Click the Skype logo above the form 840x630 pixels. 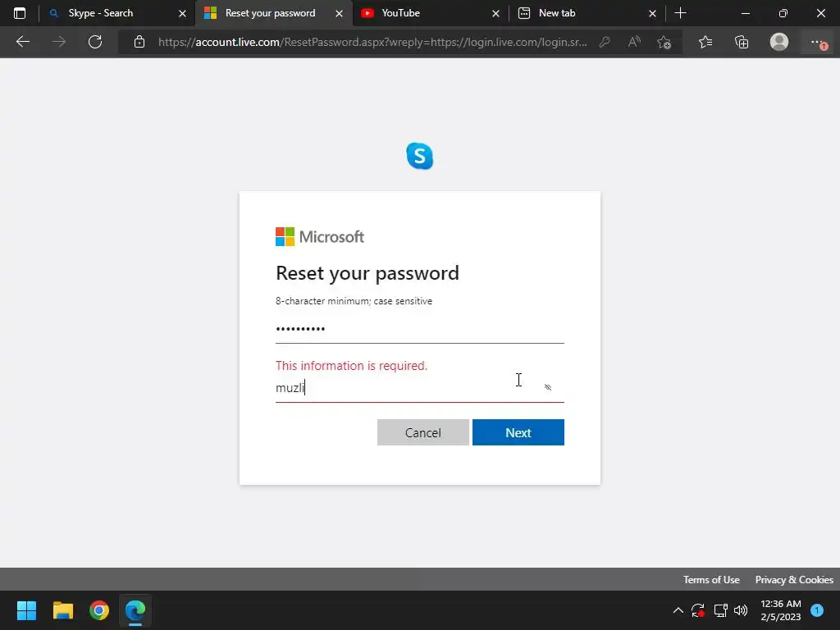tap(419, 156)
